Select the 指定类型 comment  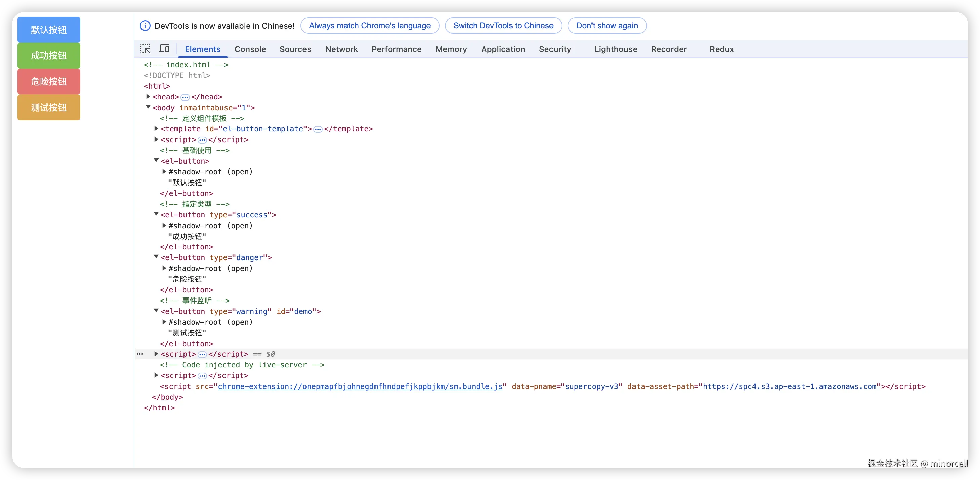(x=194, y=204)
